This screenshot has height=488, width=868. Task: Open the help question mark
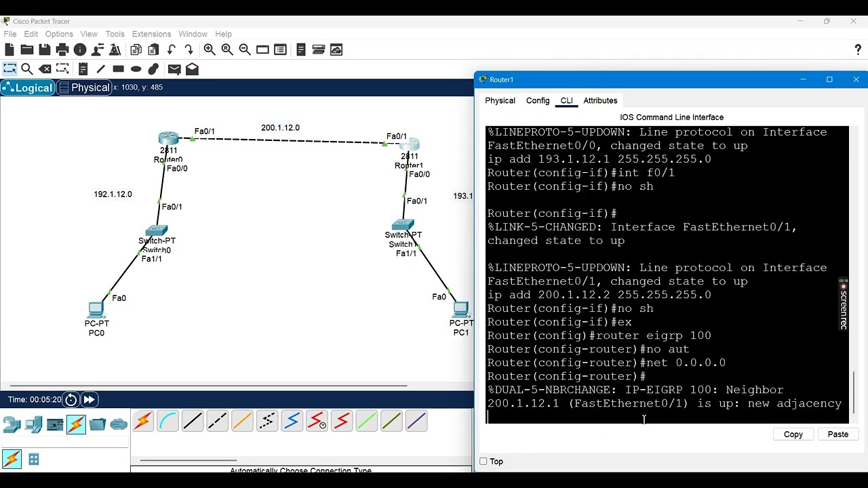(x=858, y=49)
